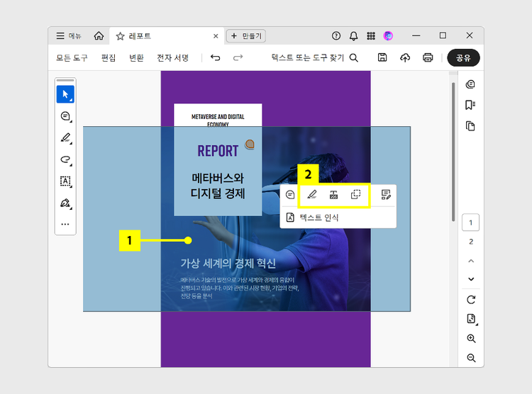Click the REPORT heading text

pyautogui.click(x=218, y=151)
